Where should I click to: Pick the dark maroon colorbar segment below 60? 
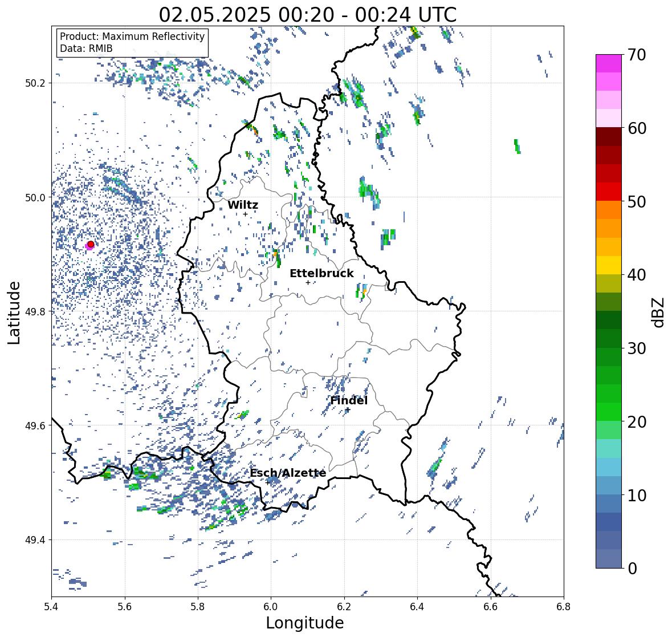(609, 137)
